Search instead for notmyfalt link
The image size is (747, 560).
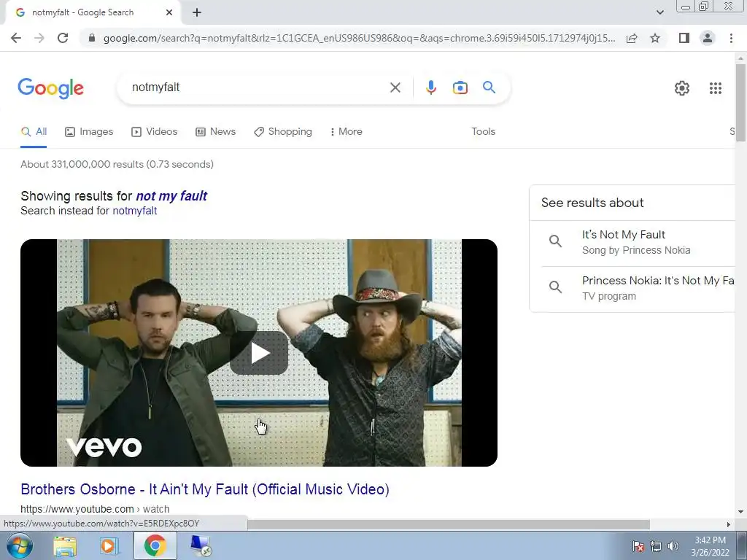click(x=135, y=211)
